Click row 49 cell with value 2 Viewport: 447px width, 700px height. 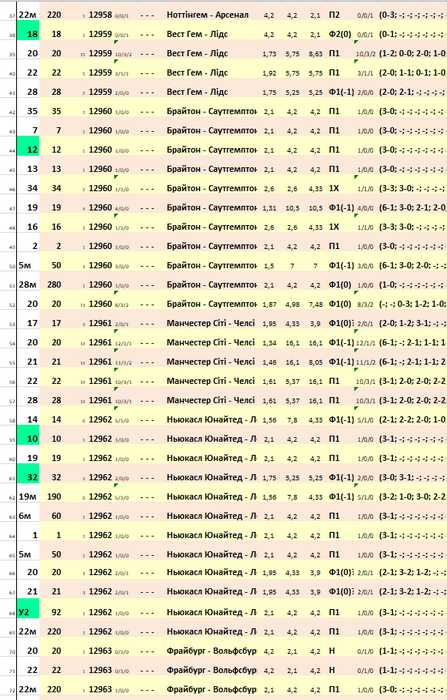(56, 246)
